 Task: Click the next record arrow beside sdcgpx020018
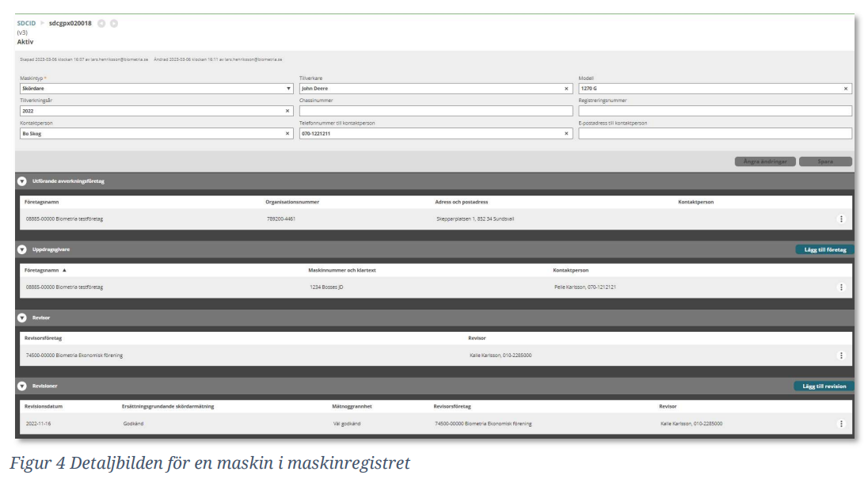tap(114, 24)
